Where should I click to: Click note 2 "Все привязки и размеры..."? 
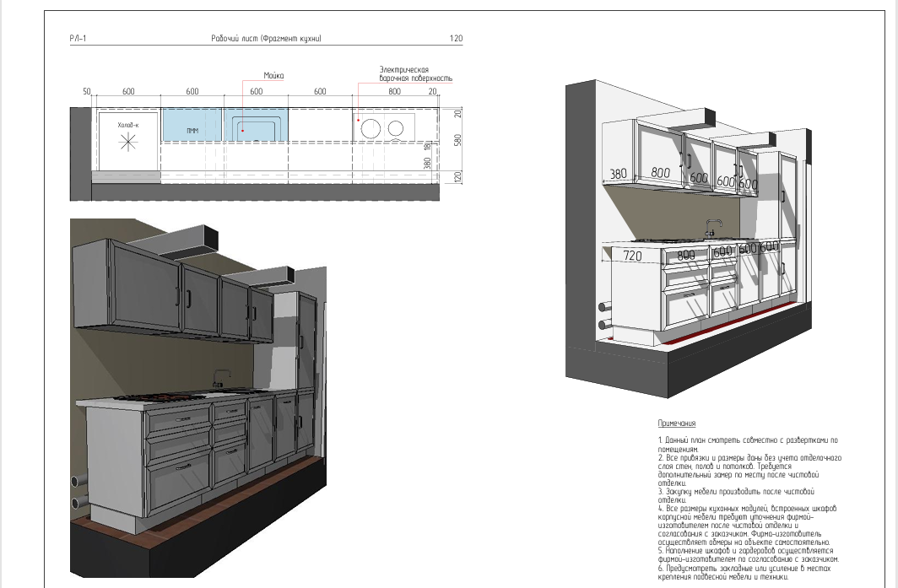point(749,470)
